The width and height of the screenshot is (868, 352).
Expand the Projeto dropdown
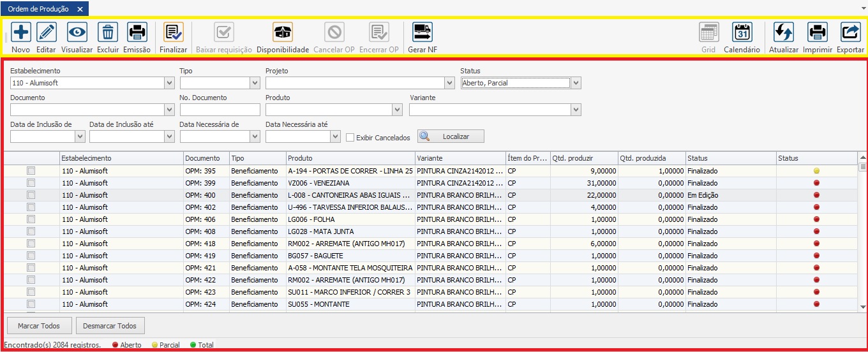point(449,83)
